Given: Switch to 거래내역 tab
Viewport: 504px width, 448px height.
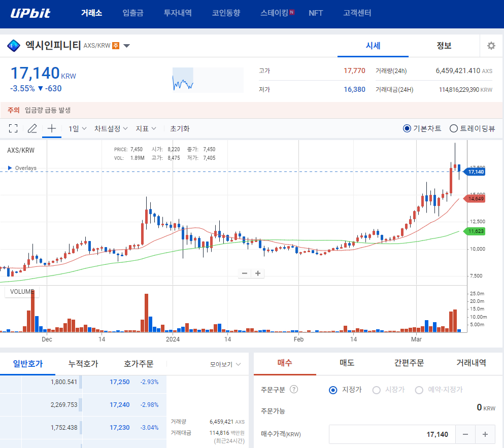Looking at the screenshot, I should [x=471, y=363].
